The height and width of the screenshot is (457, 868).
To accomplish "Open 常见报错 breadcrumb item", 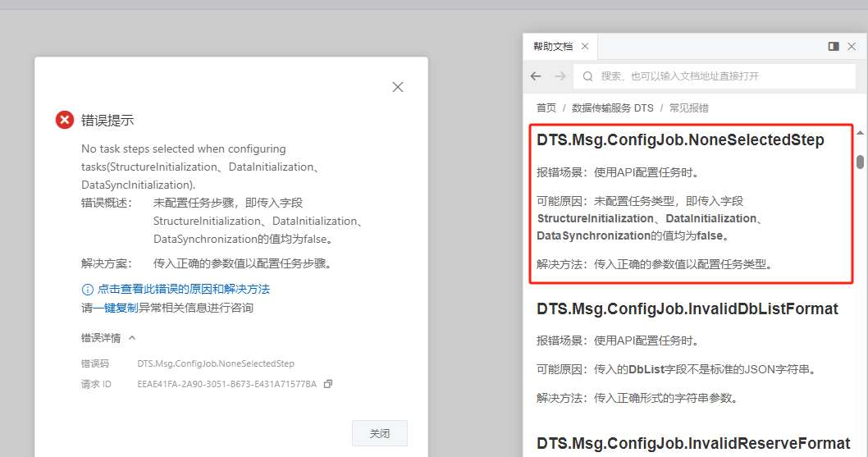I will (x=689, y=107).
